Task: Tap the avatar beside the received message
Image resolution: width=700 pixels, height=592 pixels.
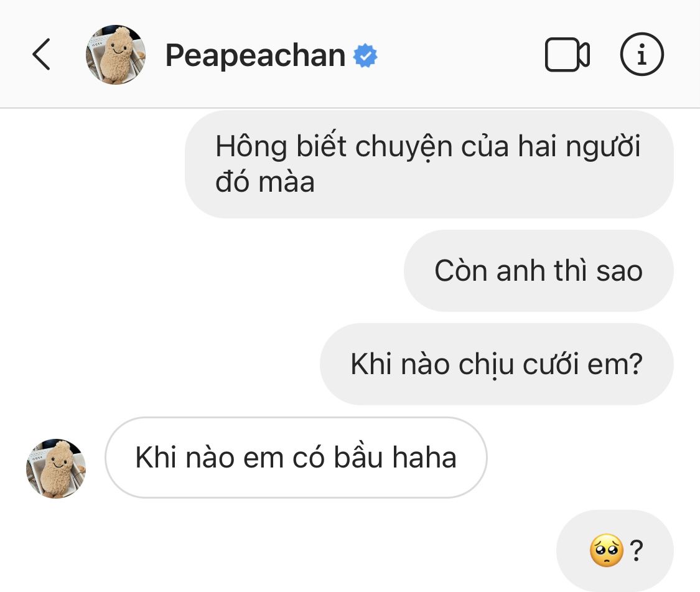Action: (56, 468)
